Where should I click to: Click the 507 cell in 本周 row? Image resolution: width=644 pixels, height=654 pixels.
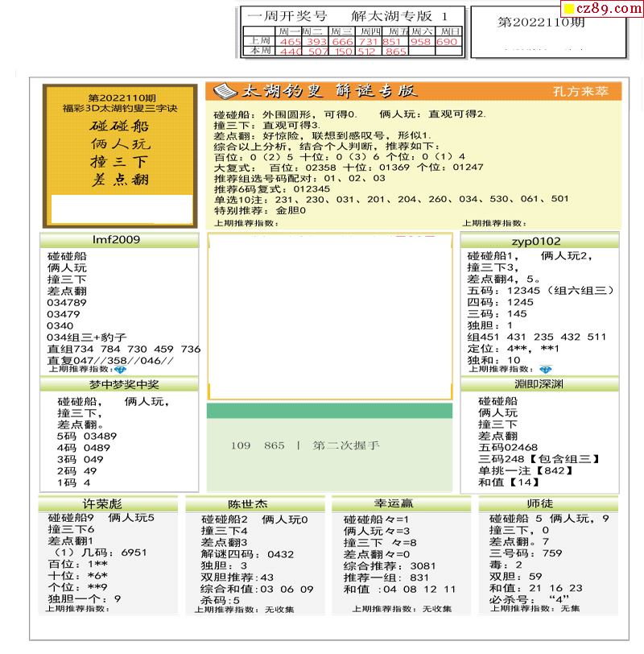pos(316,52)
